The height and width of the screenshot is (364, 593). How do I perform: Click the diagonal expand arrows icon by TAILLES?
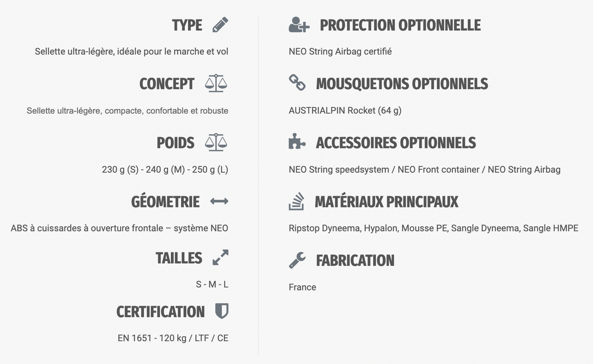(x=220, y=258)
